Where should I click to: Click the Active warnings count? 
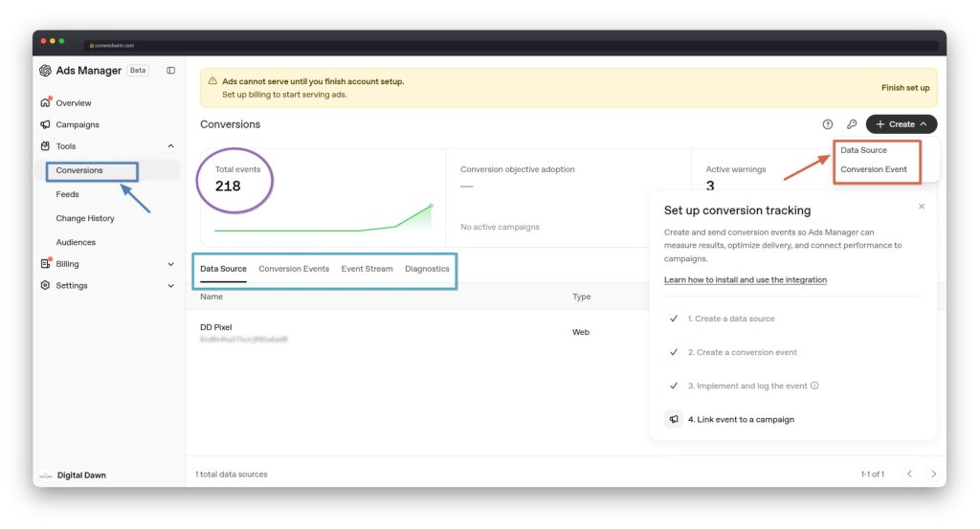pos(710,186)
